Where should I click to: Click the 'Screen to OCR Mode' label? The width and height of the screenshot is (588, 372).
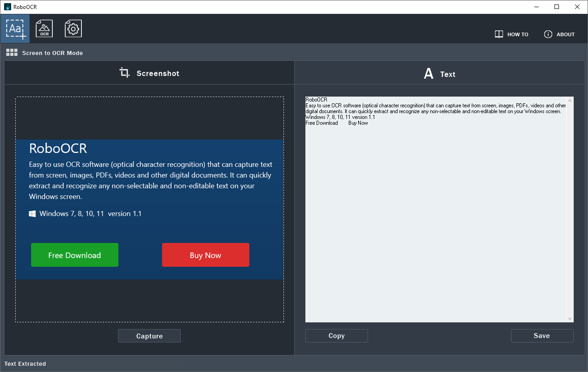coord(52,53)
